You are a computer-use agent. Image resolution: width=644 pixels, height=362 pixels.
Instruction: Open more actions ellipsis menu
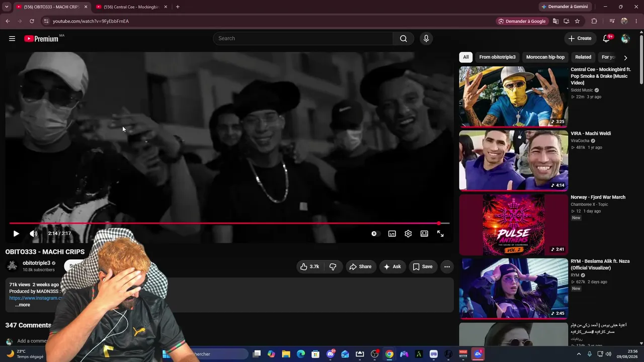[447, 266]
